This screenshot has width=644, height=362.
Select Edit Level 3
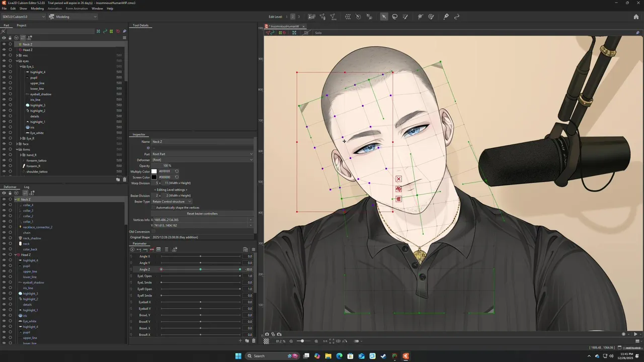tap(299, 17)
